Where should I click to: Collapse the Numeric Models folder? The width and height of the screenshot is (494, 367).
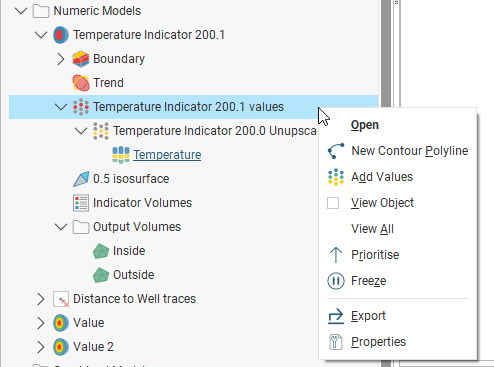coord(21,11)
